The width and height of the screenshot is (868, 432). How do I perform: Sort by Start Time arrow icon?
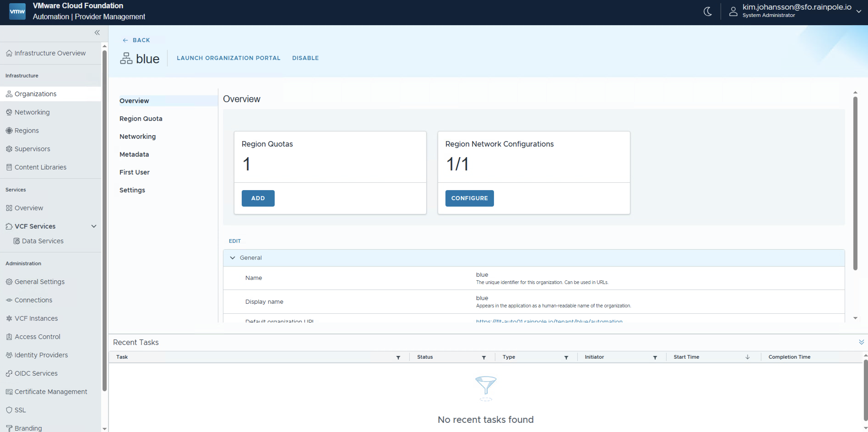tap(747, 357)
